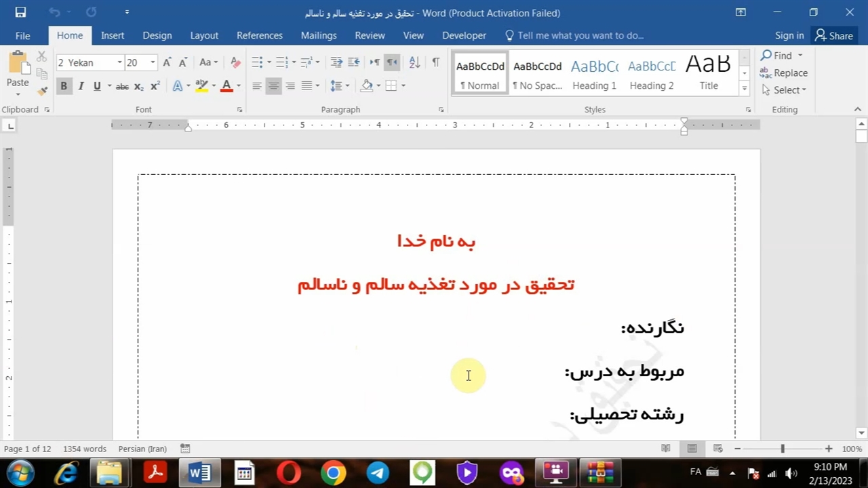Click the Bullets list icon

[x=257, y=62]
